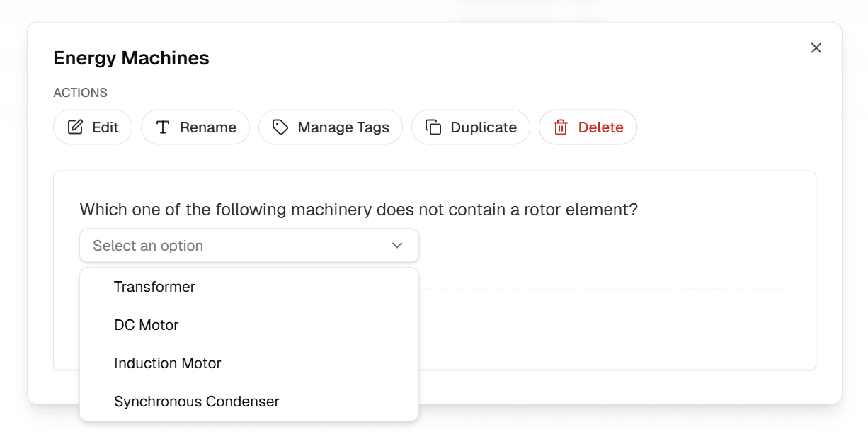Click the ACTIONS section label
The width and height of the screenshot is (868, 444).
[x=80, y=92]
